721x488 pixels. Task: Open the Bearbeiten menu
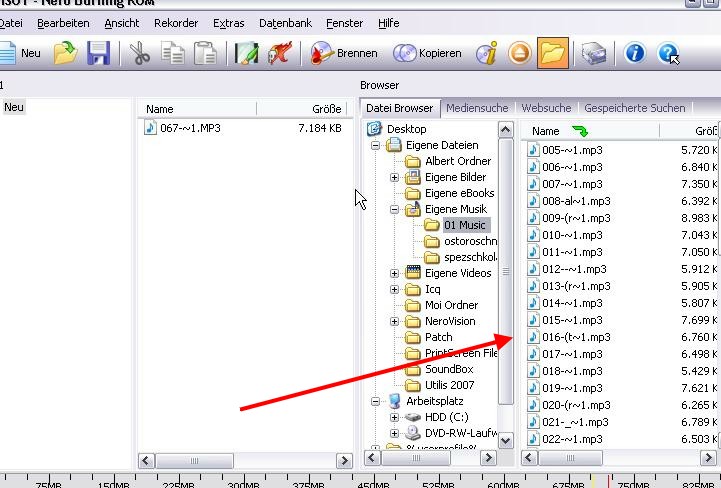click(x=63, y=23)
